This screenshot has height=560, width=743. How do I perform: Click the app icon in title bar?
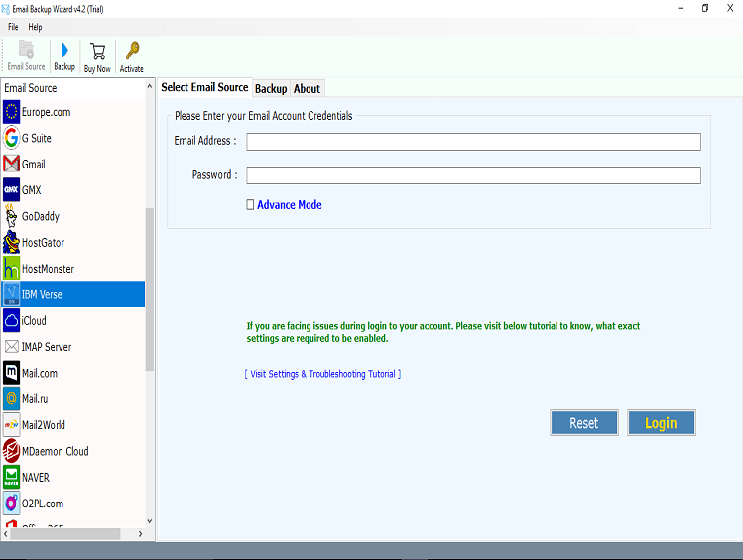tap(6, 9)
